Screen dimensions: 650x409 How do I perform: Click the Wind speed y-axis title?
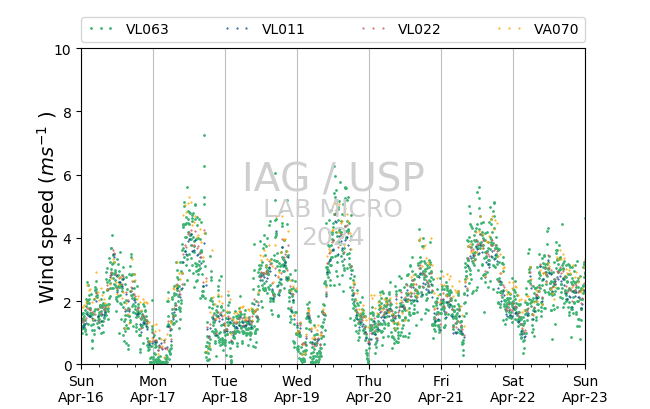coord(46,207)
